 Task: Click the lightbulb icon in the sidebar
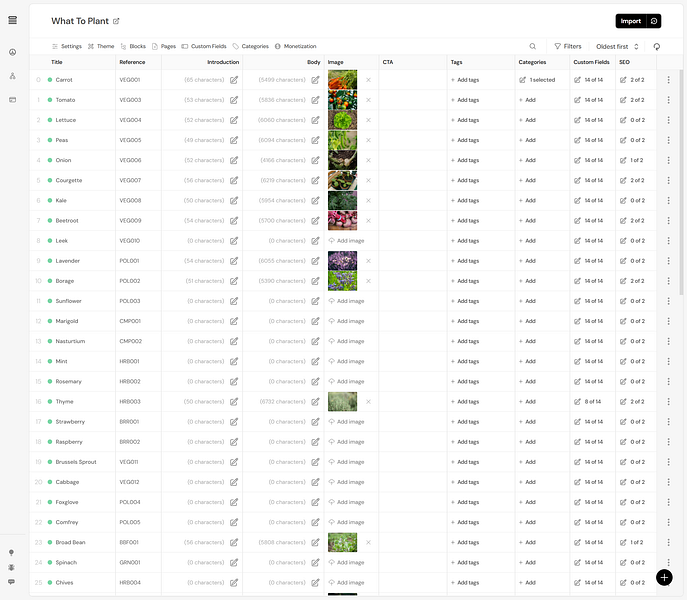click(11, 553)
